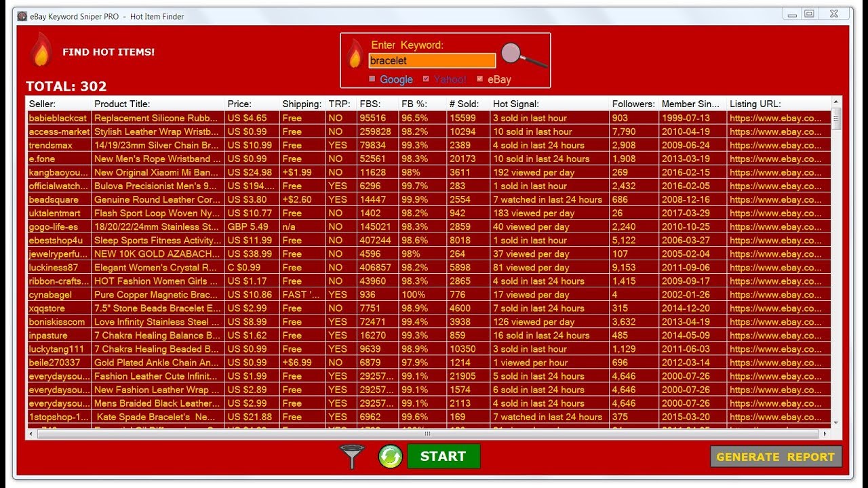Click New Fashion Leather Wrap title
The width and height of the screenshot is (868, 488).
click(157, 389)
